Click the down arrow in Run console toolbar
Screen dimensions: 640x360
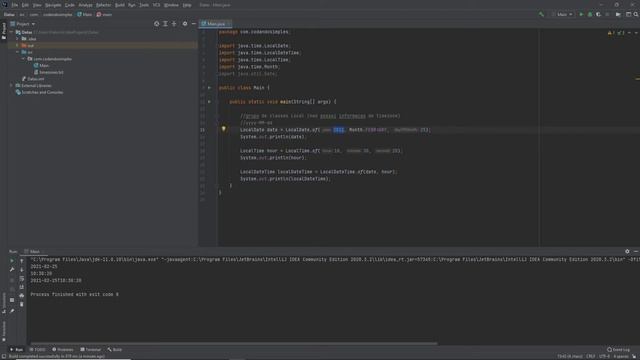click(x=22, y=269)
